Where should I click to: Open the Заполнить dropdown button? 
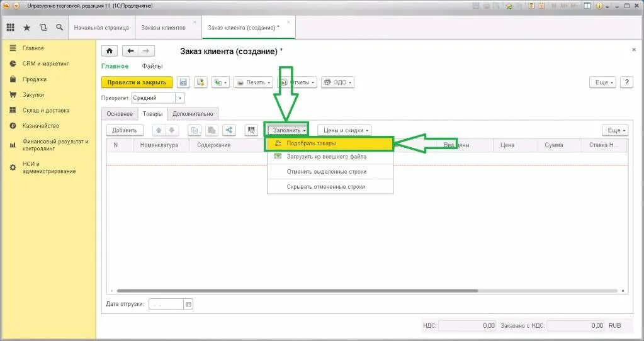[x=286, y=130]
